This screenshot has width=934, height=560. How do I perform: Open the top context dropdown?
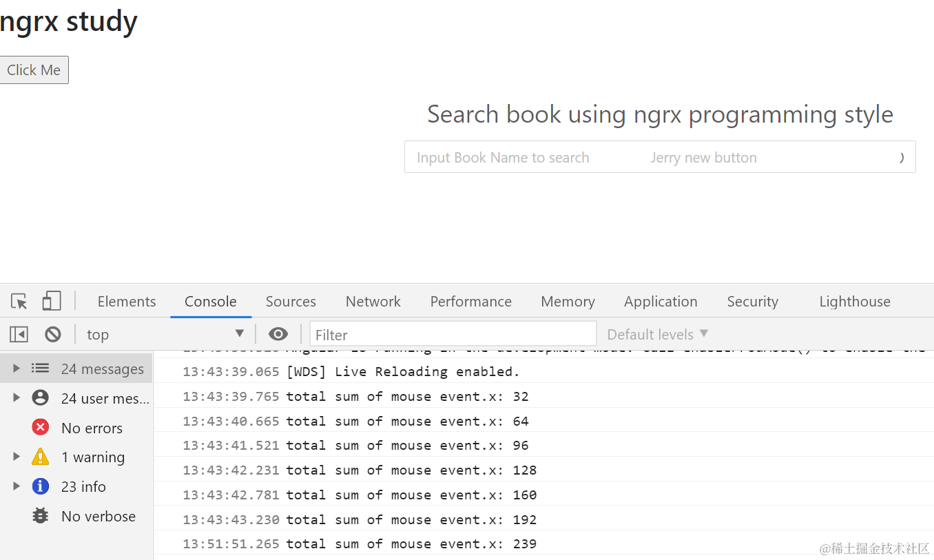(x=165, y=334)
